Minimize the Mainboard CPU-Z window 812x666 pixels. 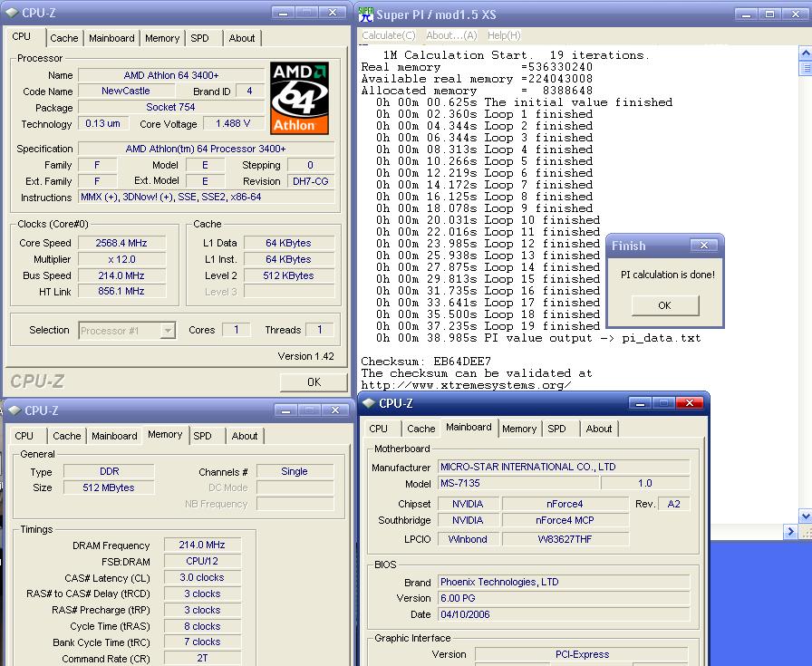pyautogui.click(x=640, y=402)
